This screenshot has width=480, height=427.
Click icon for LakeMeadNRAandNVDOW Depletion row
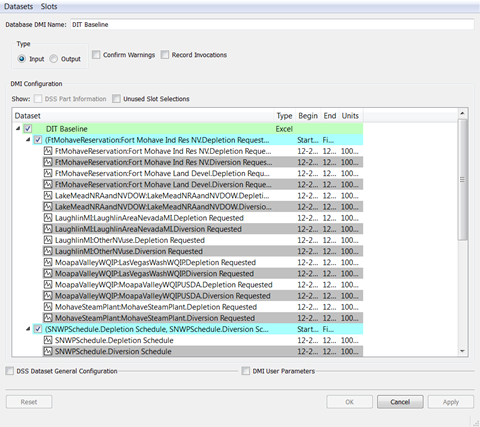point(48,195)
